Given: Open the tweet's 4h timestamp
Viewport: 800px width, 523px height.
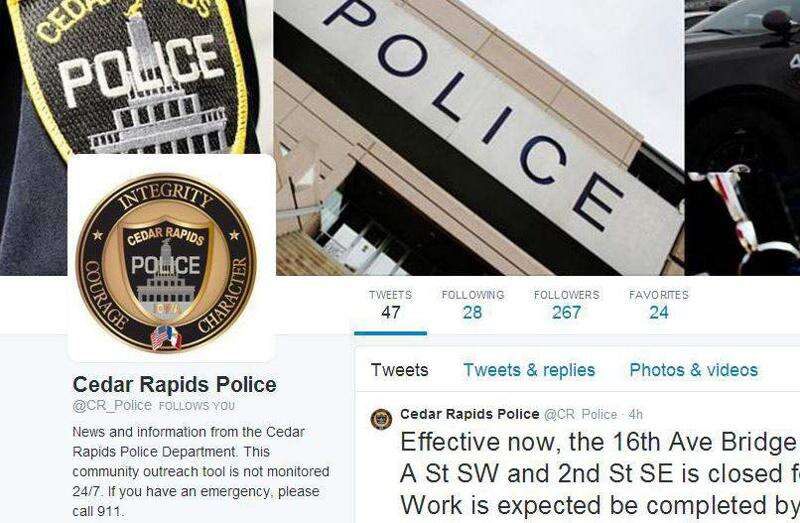Looking at the screenshot, I should click(635, 414).
